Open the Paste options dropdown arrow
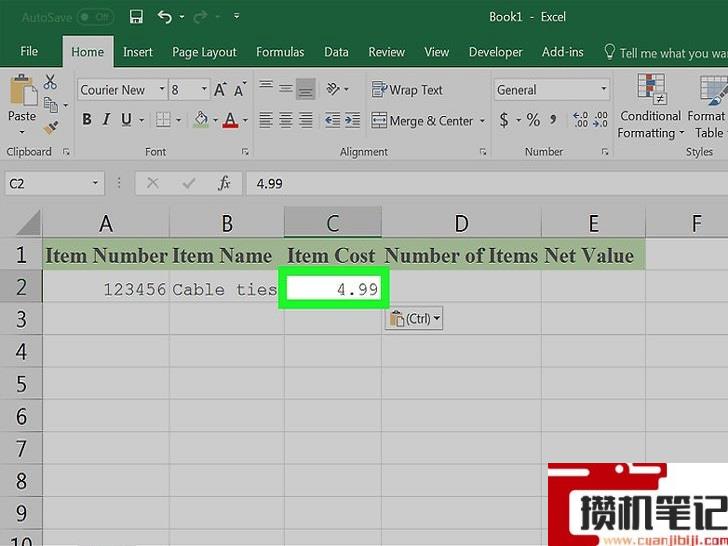This screenshot has width=728, height=546. tap(22, 133)
